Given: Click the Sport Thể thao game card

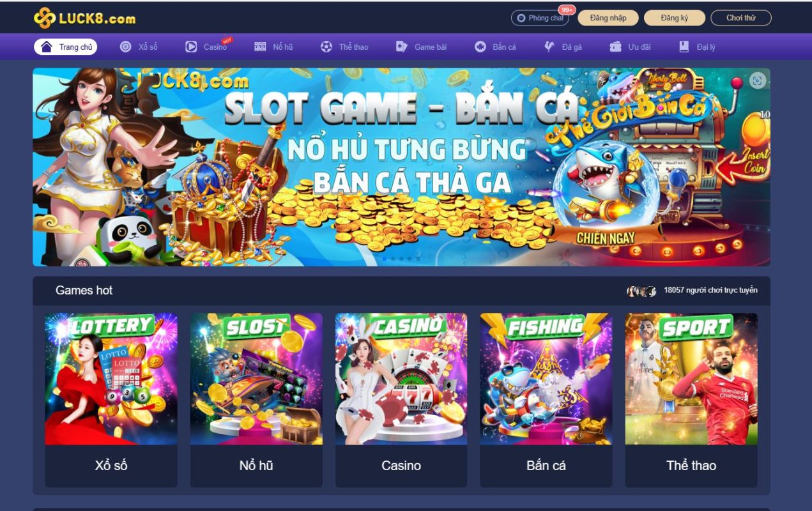Looking at the screenshot, I should pos(691,400).
